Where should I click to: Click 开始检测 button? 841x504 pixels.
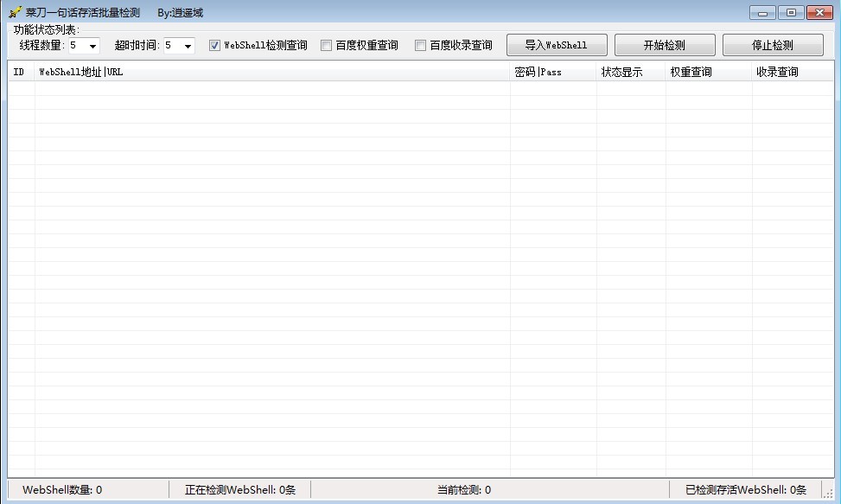click(x=665, y=45)
